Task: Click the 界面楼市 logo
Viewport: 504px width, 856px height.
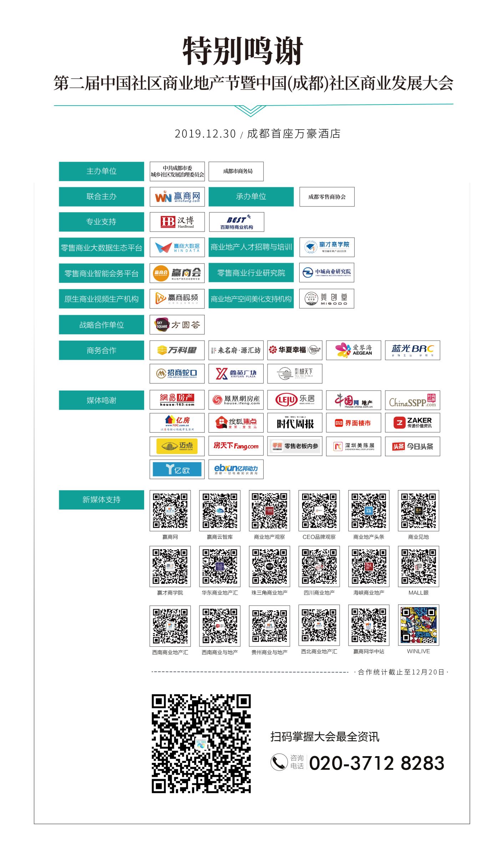Action: 354,423
